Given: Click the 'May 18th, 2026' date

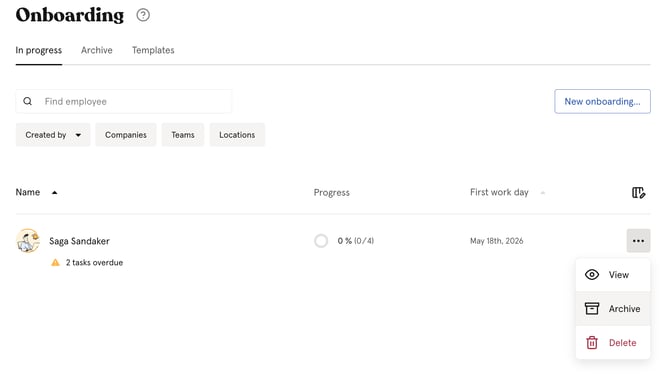Looking at the screenshot, I should 497,241.
